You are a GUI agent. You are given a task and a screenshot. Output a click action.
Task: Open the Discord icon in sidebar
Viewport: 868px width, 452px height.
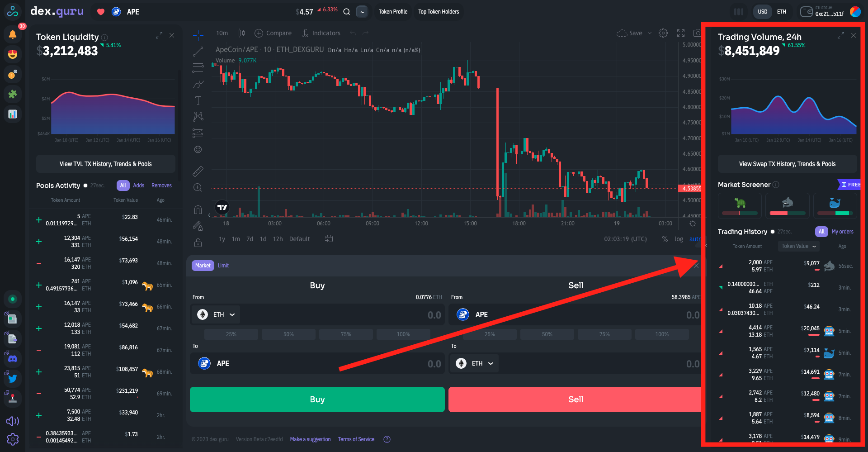(13, 359)
